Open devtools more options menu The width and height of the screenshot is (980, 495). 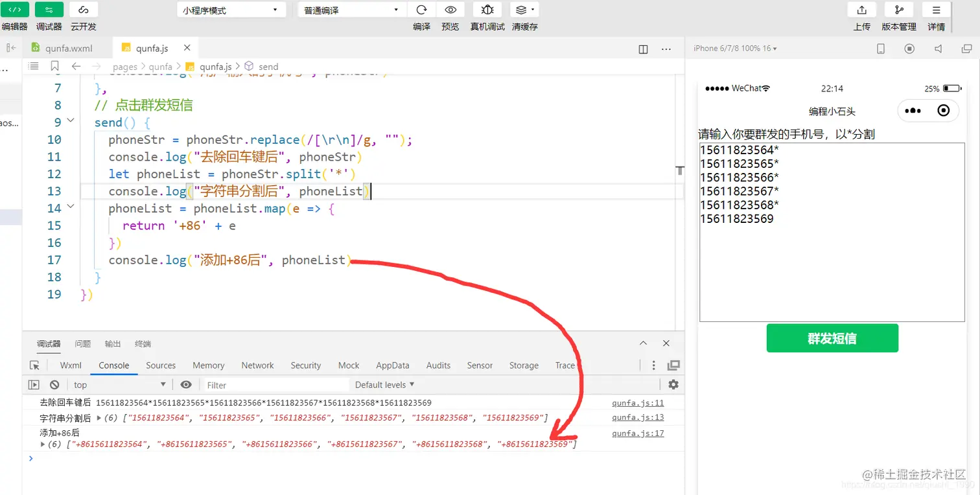pos(654,365)
